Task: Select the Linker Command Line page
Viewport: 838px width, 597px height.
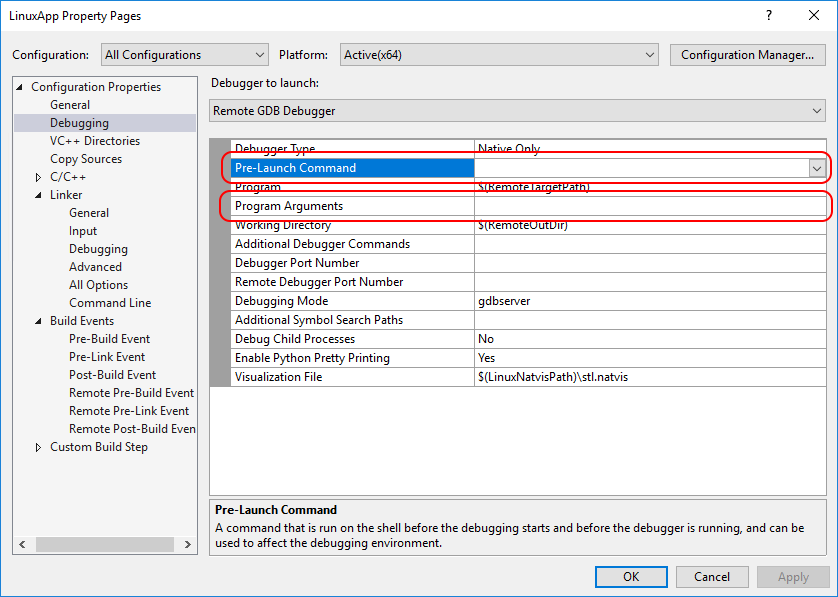Action: coord(110,303)
